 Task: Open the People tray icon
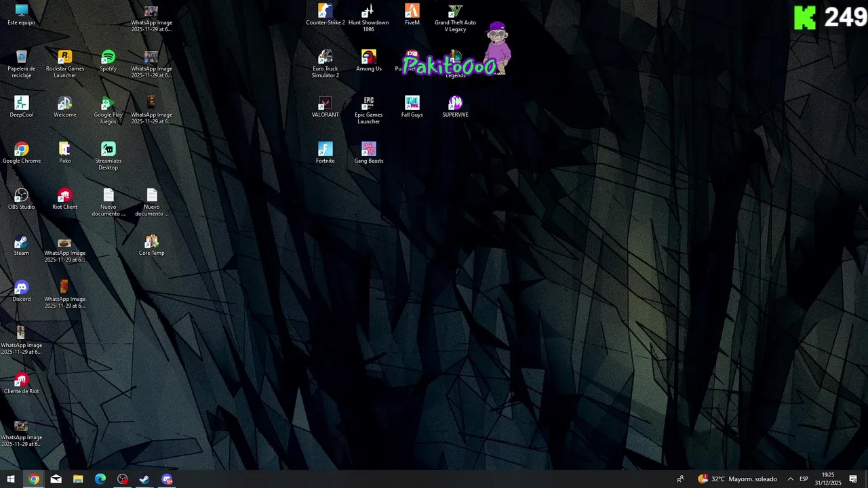pos(680,479)
